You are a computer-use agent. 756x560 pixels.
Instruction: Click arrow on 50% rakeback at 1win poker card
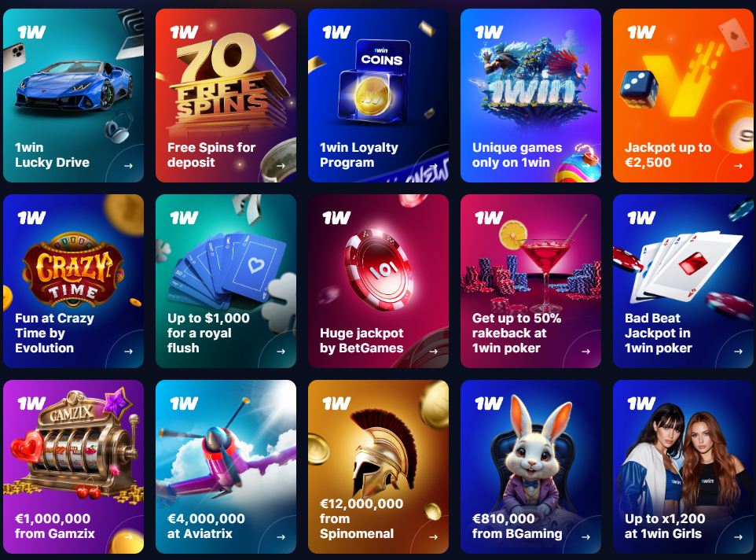[x=585, y=352]
